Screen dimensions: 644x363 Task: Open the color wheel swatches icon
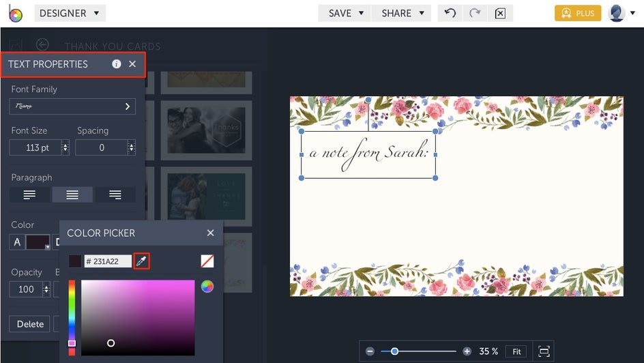pyautogui.click(x=207, y=286)
